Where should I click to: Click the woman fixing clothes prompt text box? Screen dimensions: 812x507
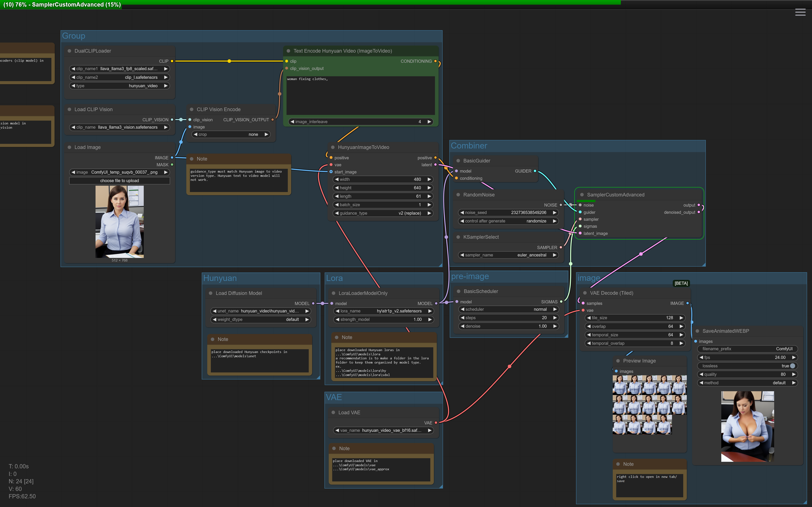point(360,95)
